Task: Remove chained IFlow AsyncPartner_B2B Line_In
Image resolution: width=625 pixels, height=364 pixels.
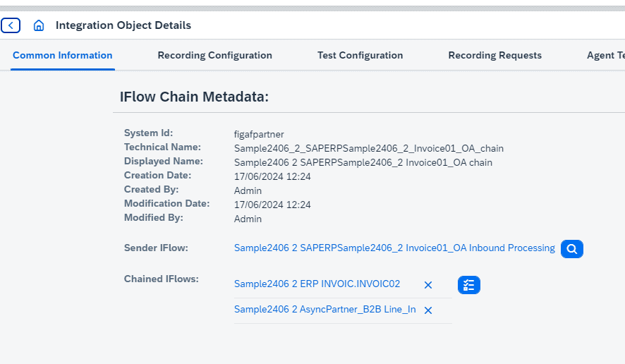Action: pyautogui.click(x=428, y=310)
